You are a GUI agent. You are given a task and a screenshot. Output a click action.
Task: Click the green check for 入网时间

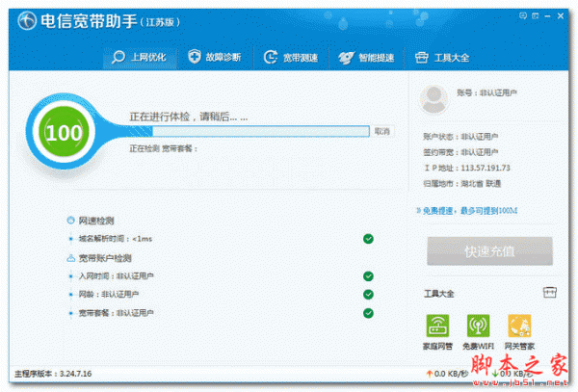pos(368,276)
